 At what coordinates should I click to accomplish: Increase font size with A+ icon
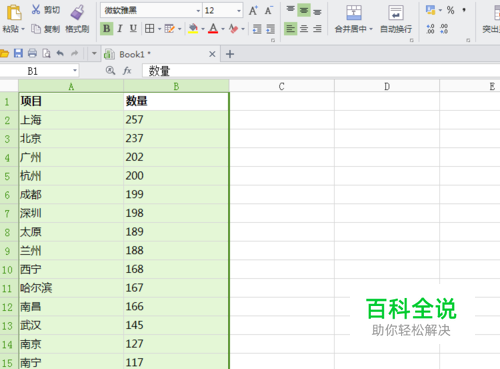(x=253, y=11)
